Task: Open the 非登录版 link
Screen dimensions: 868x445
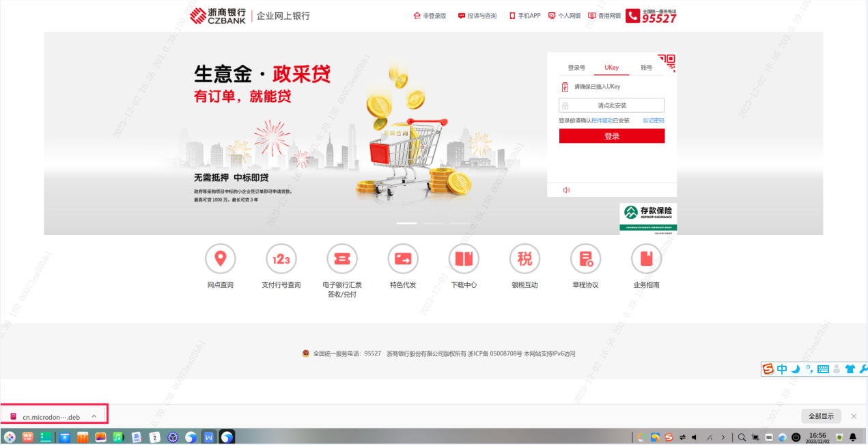Action: (430, 16)
